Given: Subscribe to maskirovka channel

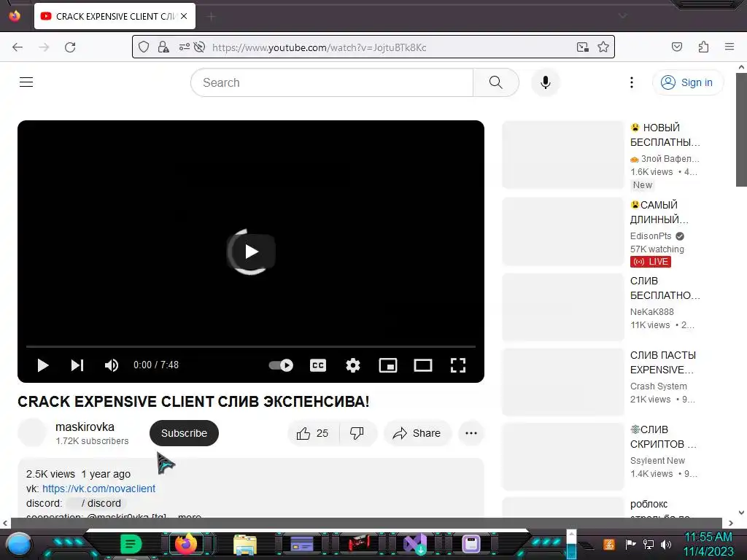Looking at the screenshot, I should click(x=184, y=433).
